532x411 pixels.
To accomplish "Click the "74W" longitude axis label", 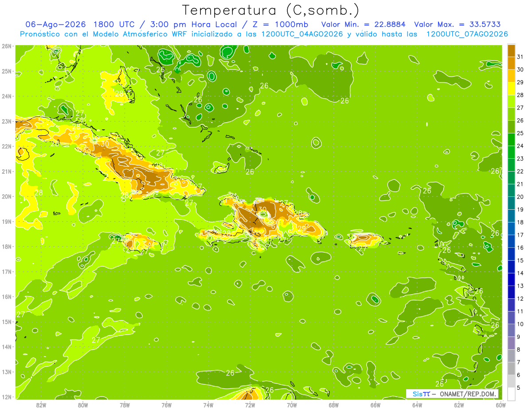I will point(208,405).
